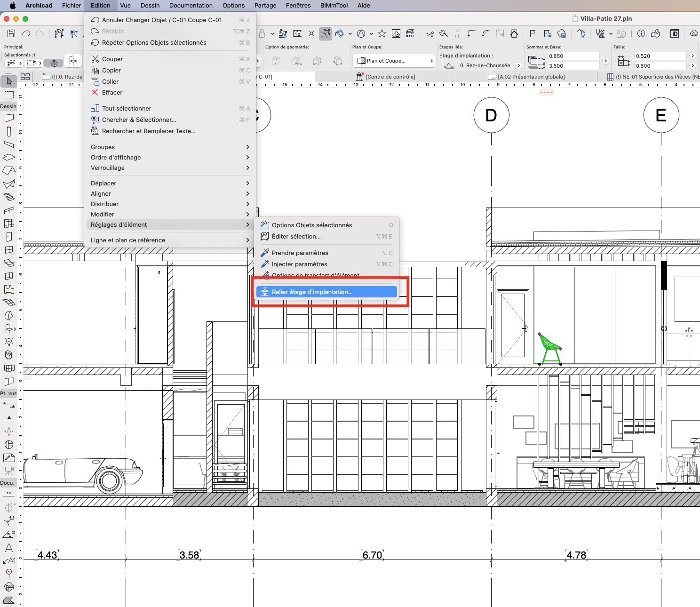Expand the Rez-de-Chaussée home story chevron

(x=518, y=66)
